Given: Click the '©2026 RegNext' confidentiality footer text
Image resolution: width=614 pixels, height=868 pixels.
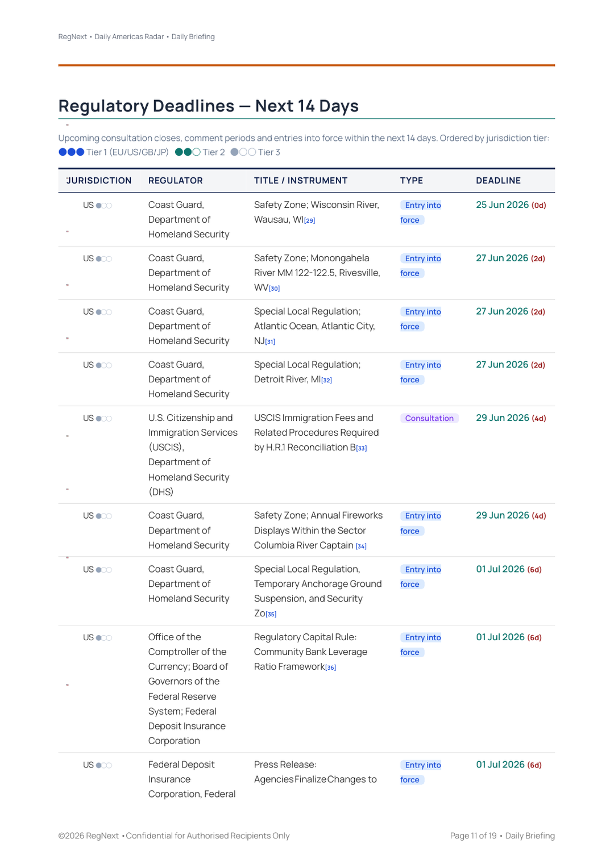Looking at the screenshot, I should [174, 836].
